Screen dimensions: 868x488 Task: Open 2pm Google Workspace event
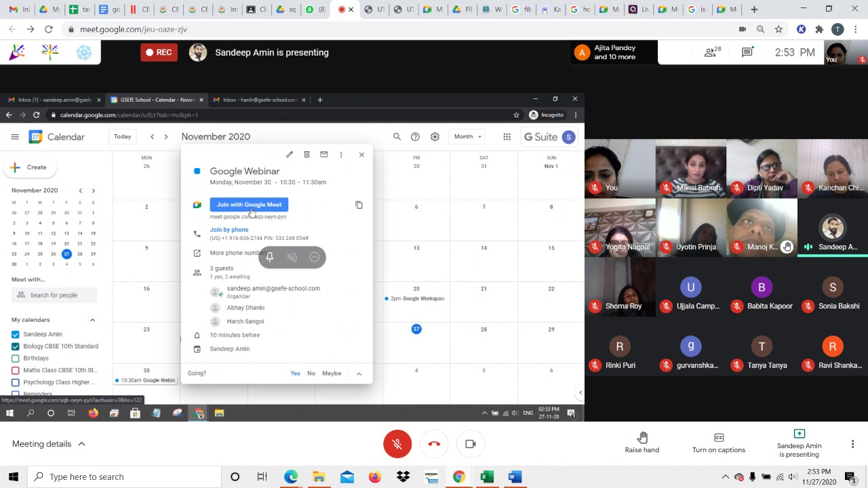[414, 298]
